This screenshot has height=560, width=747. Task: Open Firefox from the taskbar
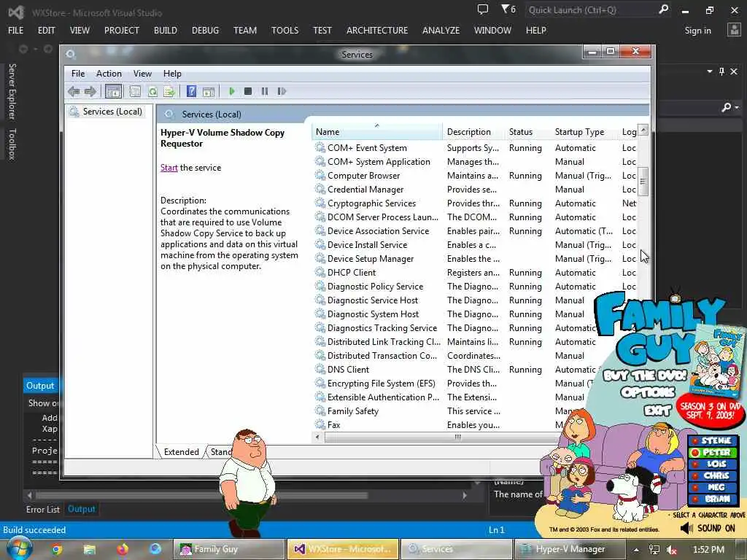[123, 550]
